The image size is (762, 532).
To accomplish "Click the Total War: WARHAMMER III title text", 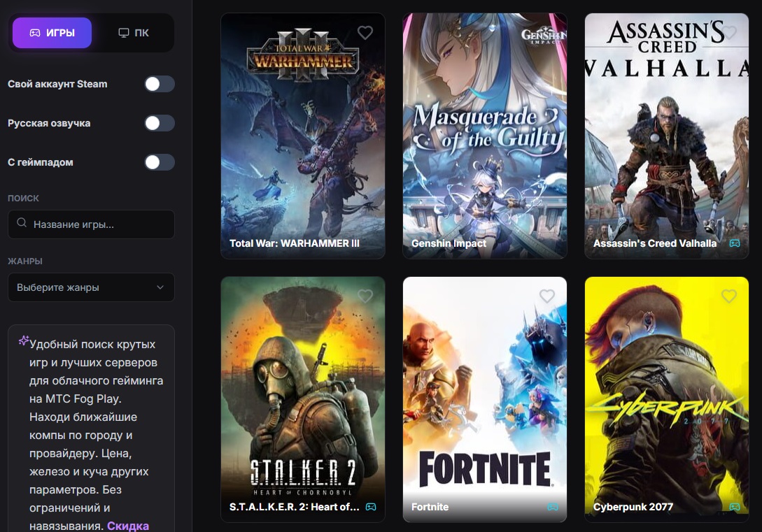I will (295, 243).
